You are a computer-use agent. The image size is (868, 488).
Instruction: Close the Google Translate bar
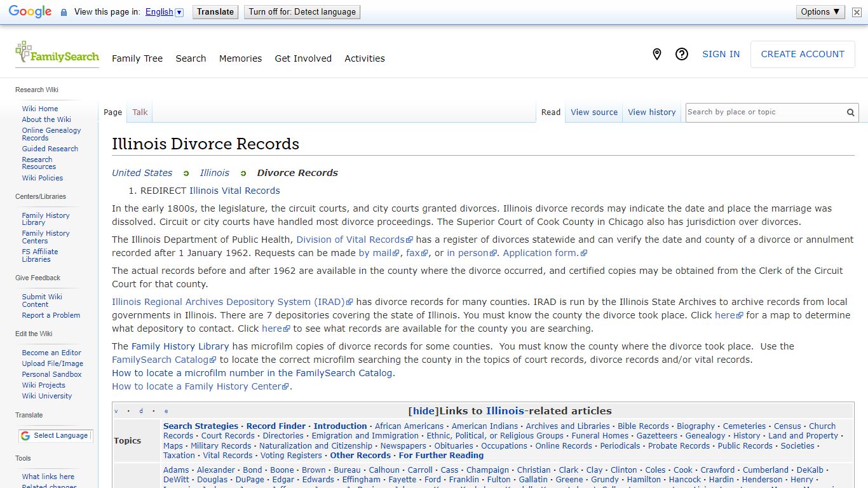coord(857,12)
